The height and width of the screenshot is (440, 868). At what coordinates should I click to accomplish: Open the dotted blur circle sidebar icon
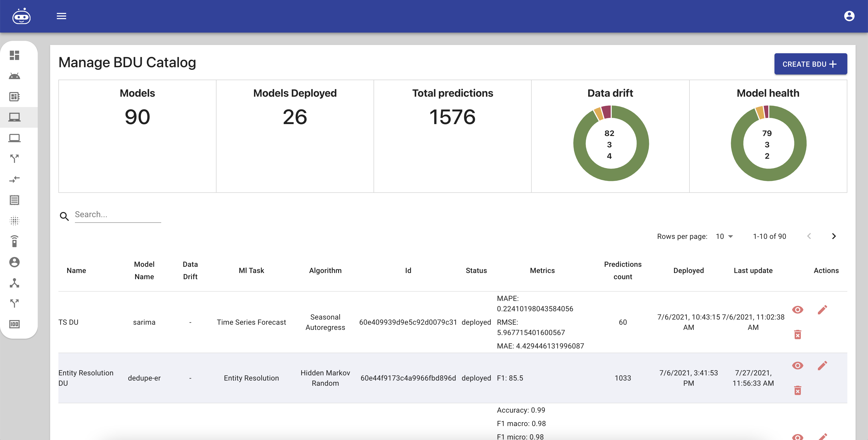(x=14, y=221)
